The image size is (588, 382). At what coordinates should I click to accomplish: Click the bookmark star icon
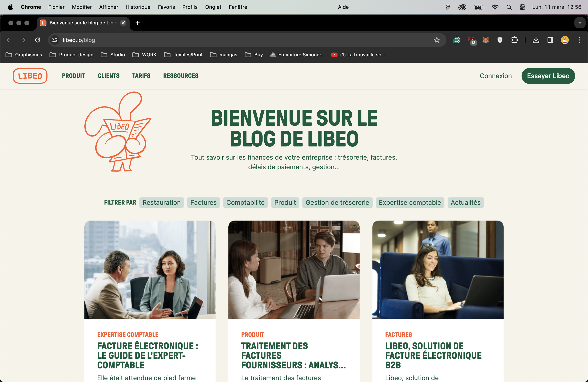437,40
